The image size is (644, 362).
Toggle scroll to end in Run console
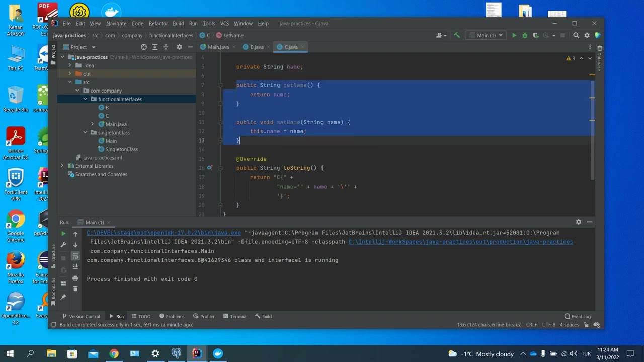[x=75, y=267]
